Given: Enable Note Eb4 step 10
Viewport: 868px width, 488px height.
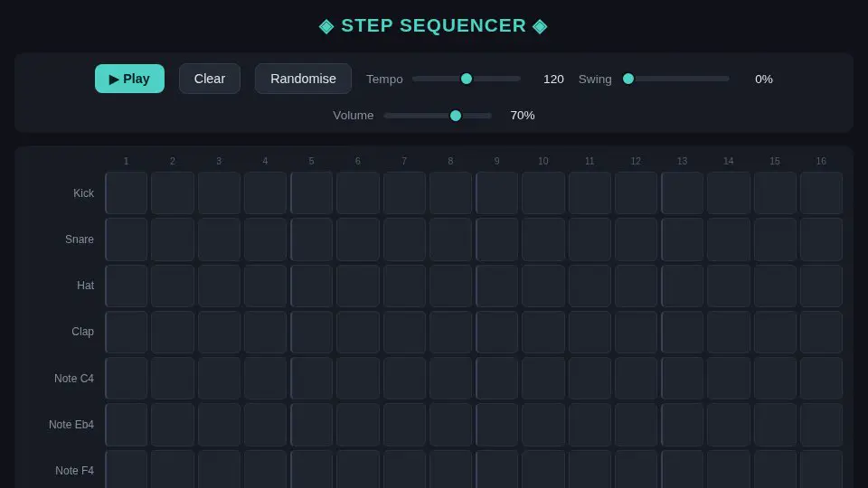Looking at the screenshot, I should pos(543,425).
